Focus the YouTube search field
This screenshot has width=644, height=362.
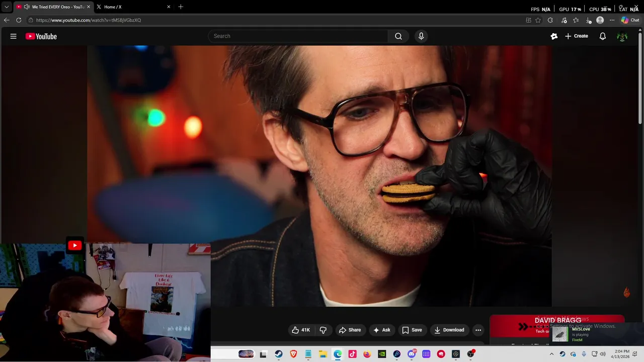coord(298,36)
